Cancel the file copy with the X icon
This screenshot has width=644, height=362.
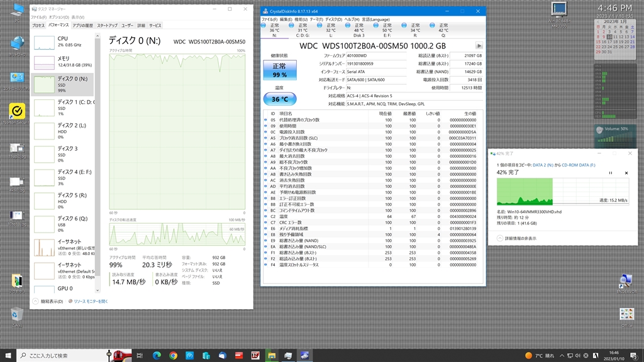pos(626,173)
